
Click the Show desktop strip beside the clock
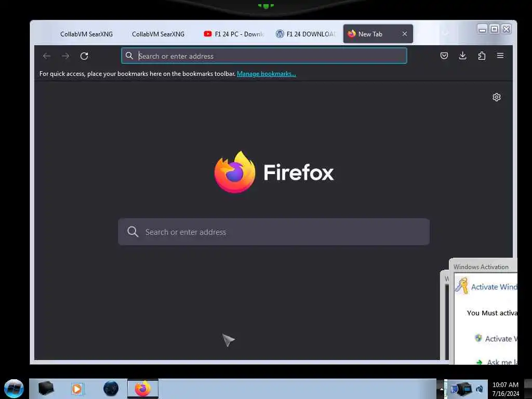(x=528, y=389)
